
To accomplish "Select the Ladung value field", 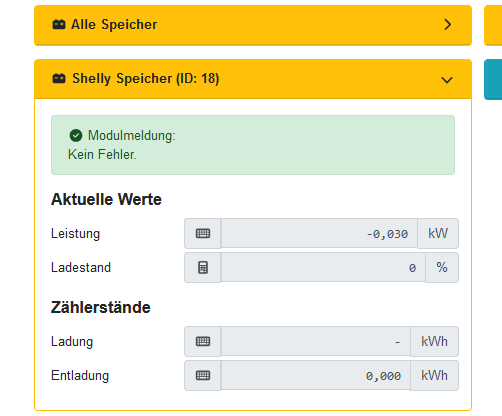I will tap(316, 341).
